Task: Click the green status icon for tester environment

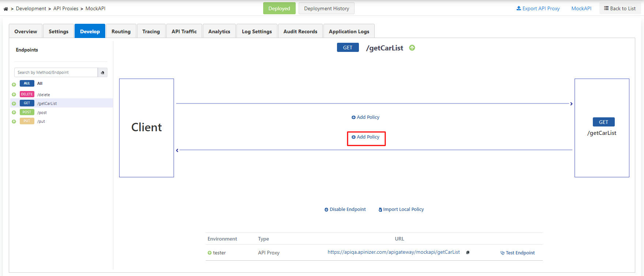Action: coord(209,253)
